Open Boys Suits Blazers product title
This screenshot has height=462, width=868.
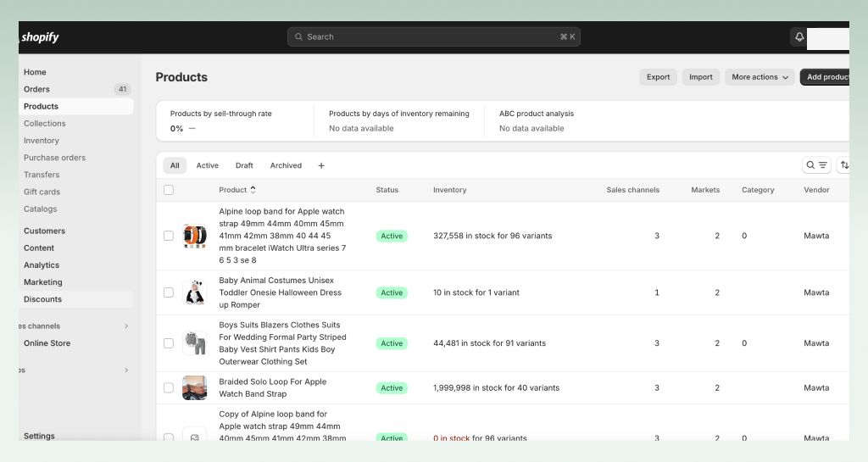tap(282, 343)
